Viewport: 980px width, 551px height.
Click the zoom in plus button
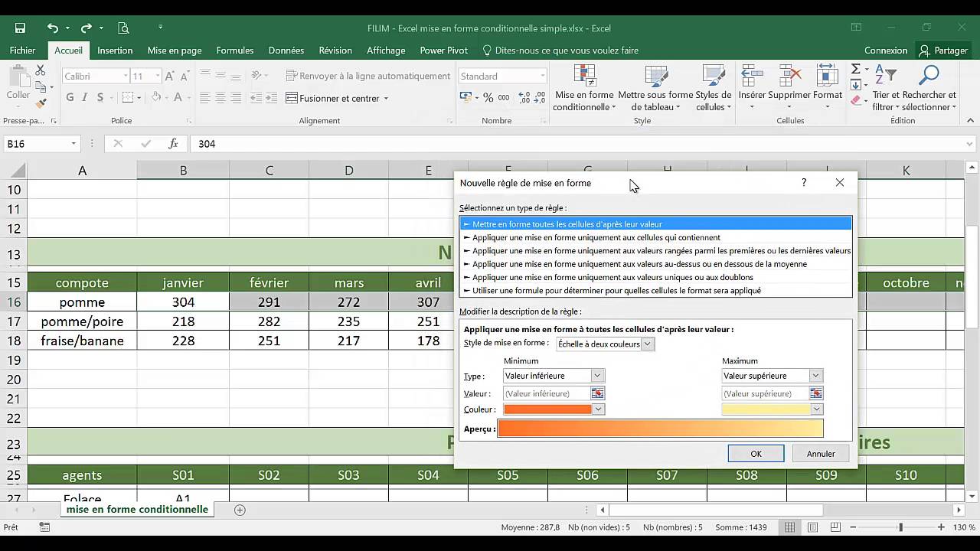pyautogui.click(x=941, y=527)
